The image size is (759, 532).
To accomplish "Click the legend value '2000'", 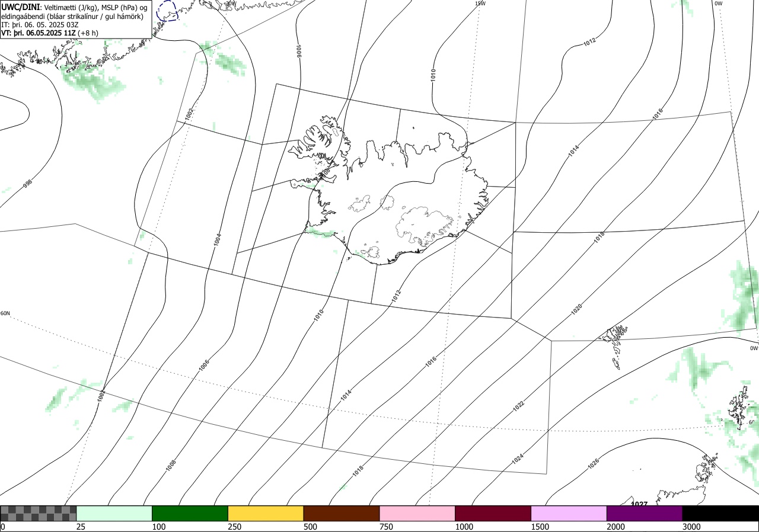I will (x=616, y=527).
